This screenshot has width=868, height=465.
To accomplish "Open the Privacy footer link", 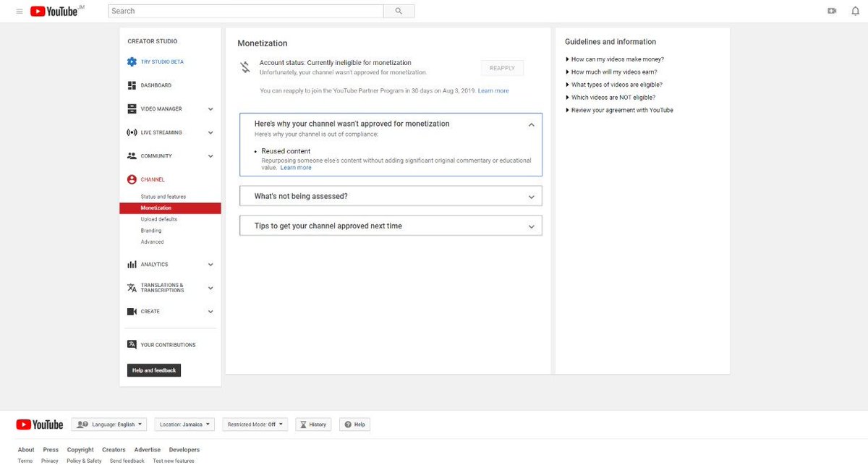I will pos(50,461).
